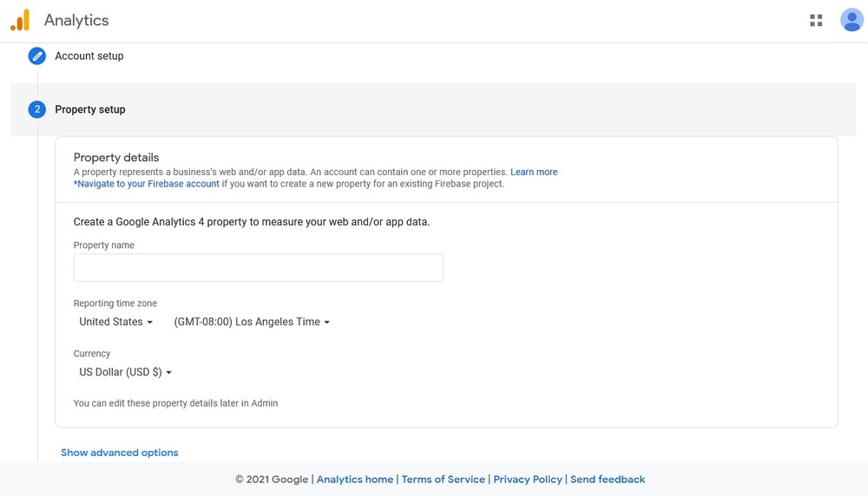Select the Property setup step

(x=89, y=109)
